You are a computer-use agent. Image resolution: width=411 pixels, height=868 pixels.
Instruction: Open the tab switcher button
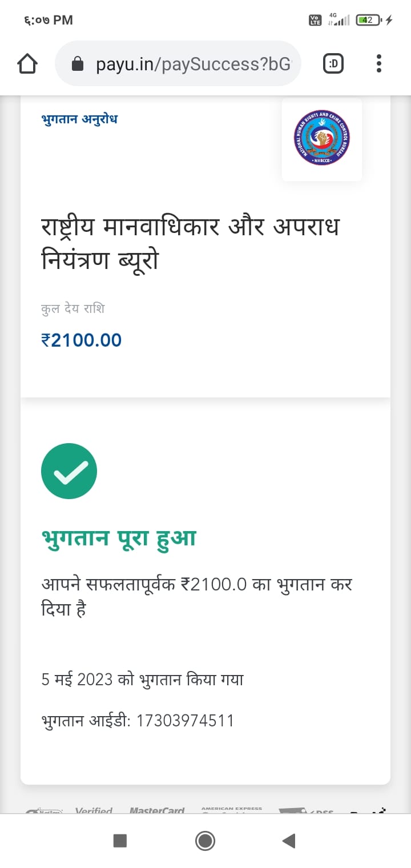pyautogui.click(x=333, y=63)
